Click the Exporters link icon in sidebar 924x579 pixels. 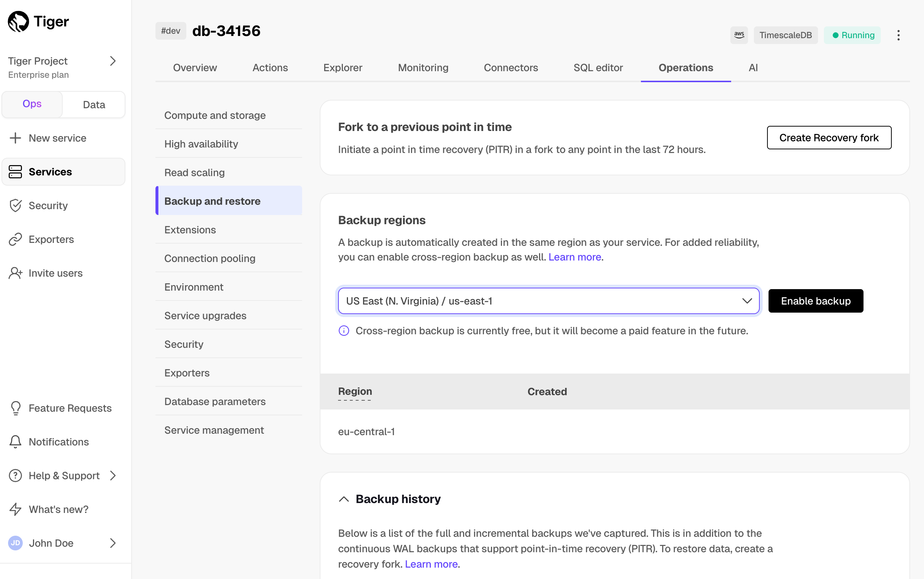tap(15, 239)
